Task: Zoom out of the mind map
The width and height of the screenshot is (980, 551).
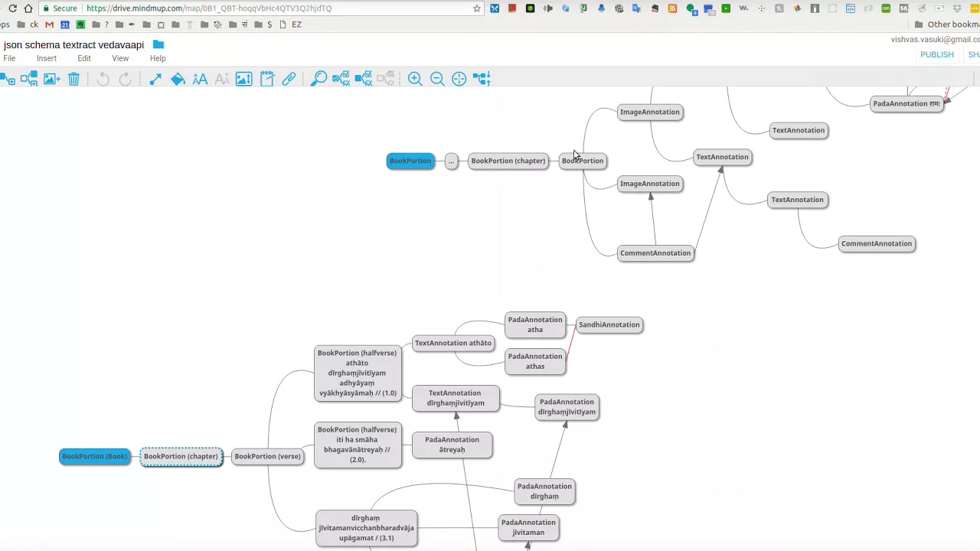Action: [x=437, y=79]
